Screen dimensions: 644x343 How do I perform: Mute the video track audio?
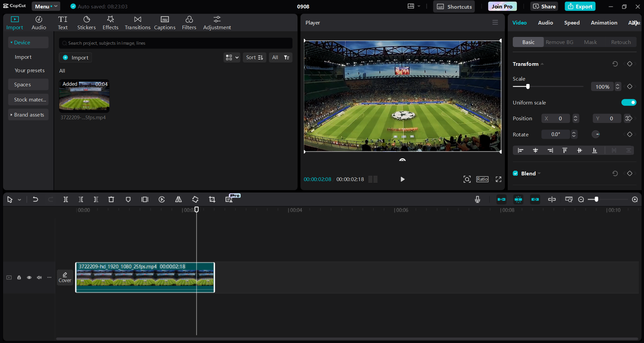point(39,278)
